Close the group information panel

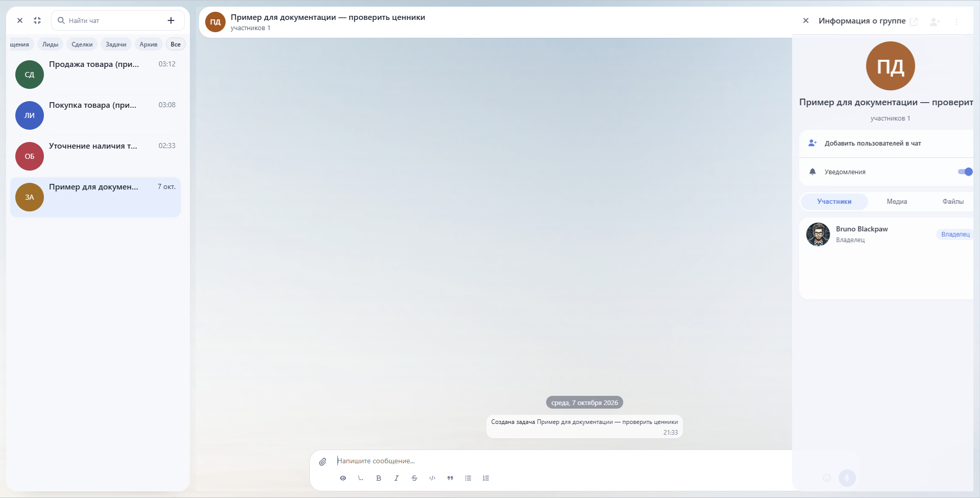coord(806,20)
